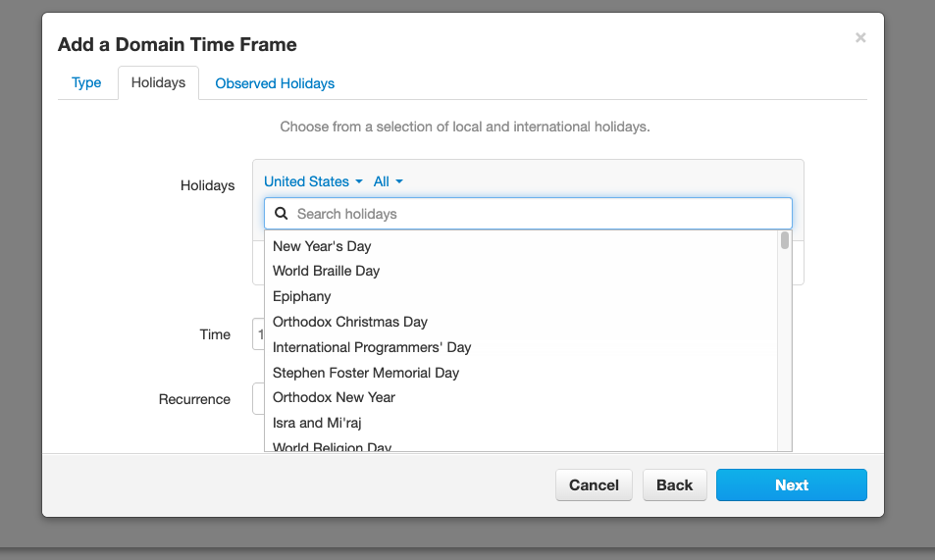The image size is (935, 560).
Task: Pick Isra and Mi'raj holiday
Action: pos(521,423)
